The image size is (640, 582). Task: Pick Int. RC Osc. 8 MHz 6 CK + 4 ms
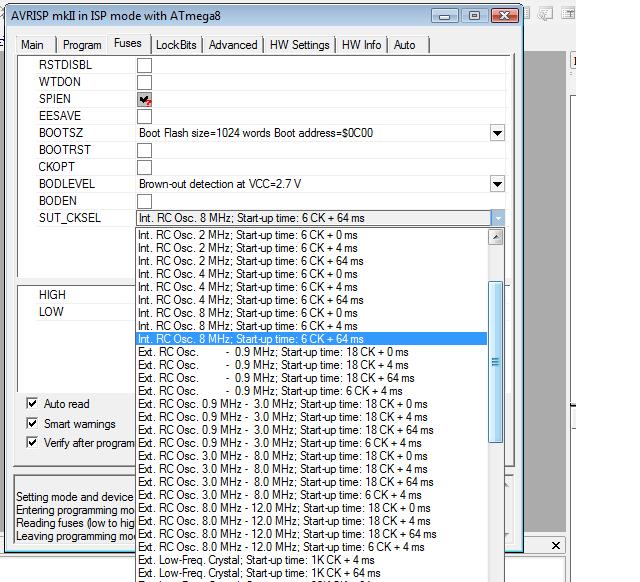(311, 326)
